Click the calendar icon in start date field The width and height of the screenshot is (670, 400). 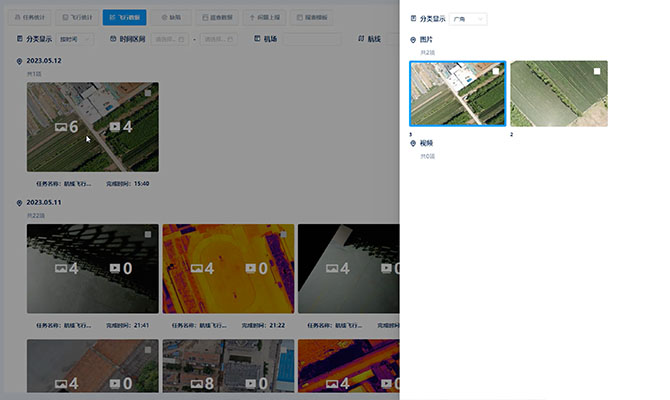coord(181,39)
